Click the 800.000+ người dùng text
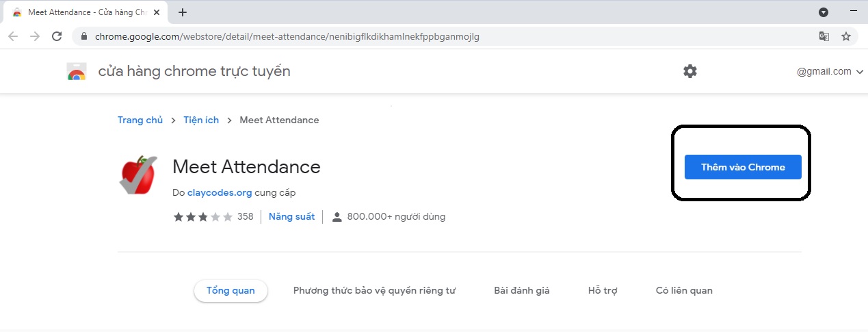The width and height of the screenshot is (868, 332). click(396, 216)
